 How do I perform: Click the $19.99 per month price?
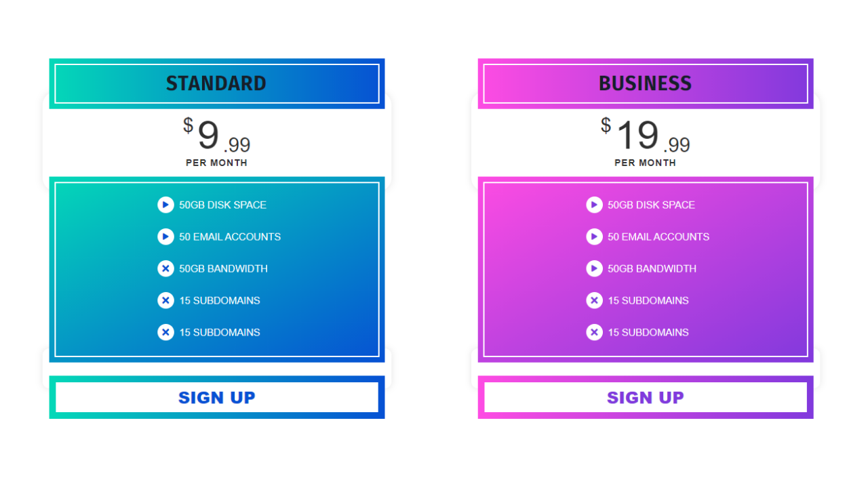pos(646,142)
